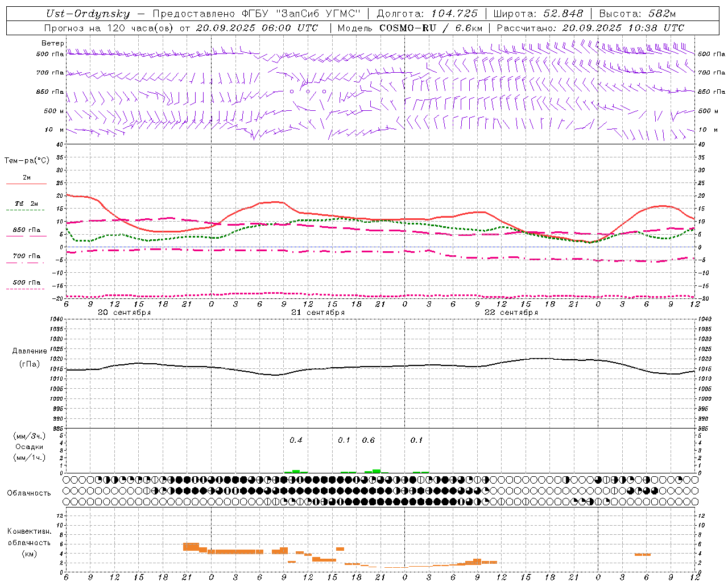728x582 pixels.
Task: Click the 22 сентября date label
Action: pyautogui.click(x=511, y=313)
